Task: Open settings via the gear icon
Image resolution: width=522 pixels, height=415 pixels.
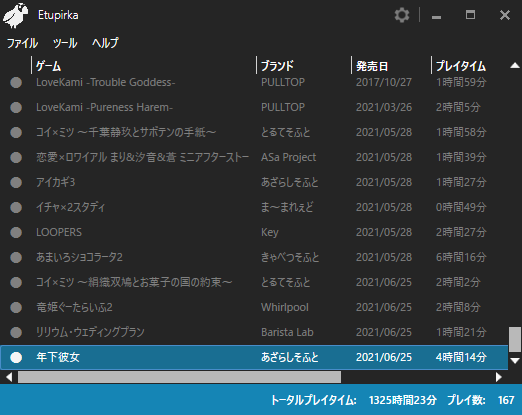Action: point(402,15)
